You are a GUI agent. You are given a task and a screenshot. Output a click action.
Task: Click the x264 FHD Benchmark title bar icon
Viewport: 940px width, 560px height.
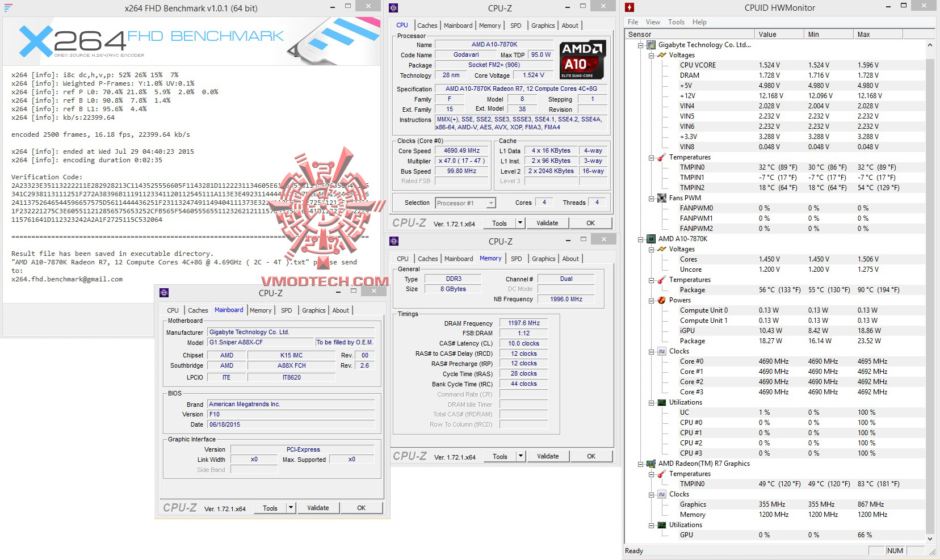[x=8, y=8]
